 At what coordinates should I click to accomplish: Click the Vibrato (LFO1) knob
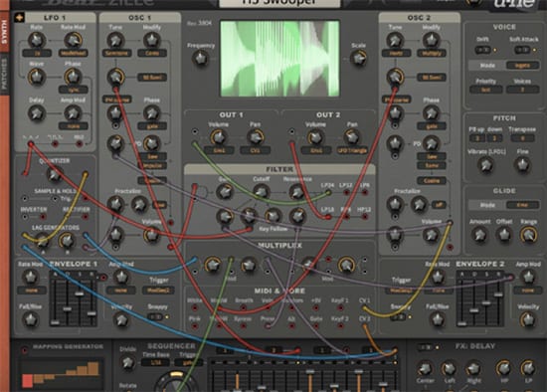tap(486, 165)
